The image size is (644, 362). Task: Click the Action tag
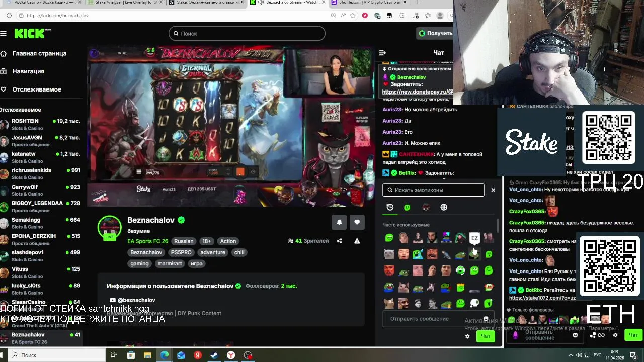point(228,241)
